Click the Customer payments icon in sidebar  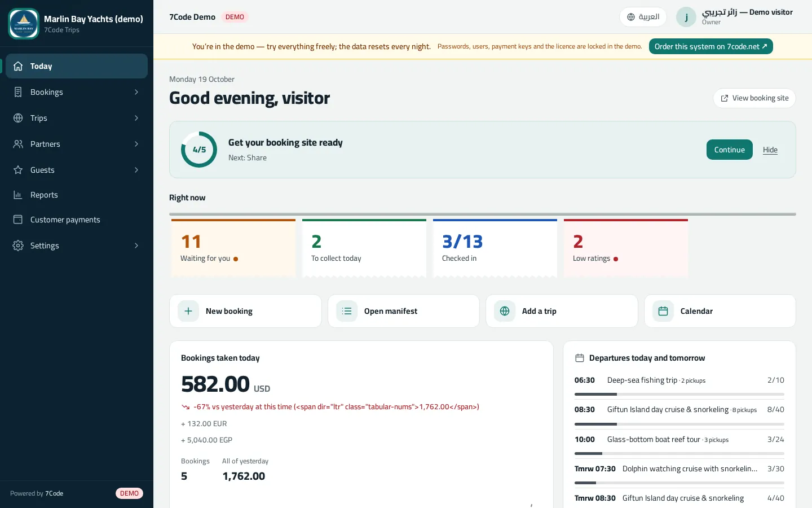(18, 220)
